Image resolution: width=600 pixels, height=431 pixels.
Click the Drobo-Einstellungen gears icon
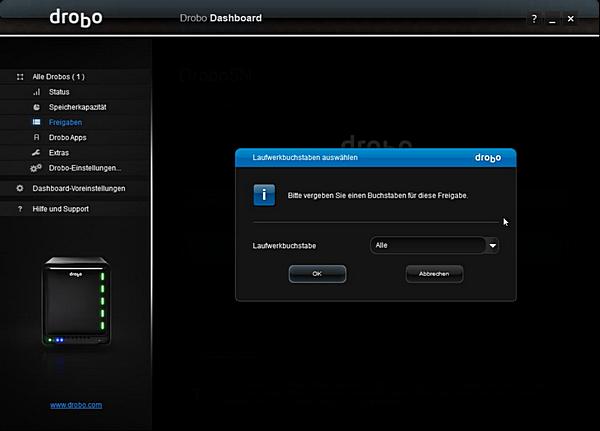pos(36,168)
